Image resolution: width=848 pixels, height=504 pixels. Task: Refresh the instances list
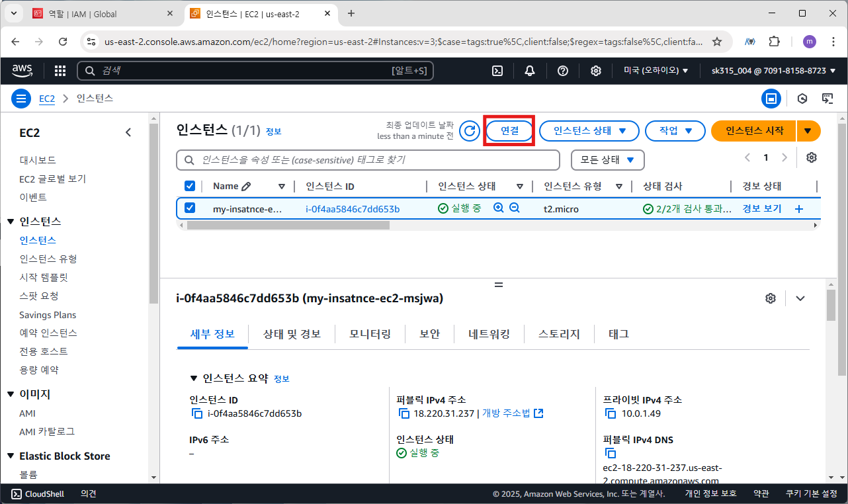tap(470, 131)
